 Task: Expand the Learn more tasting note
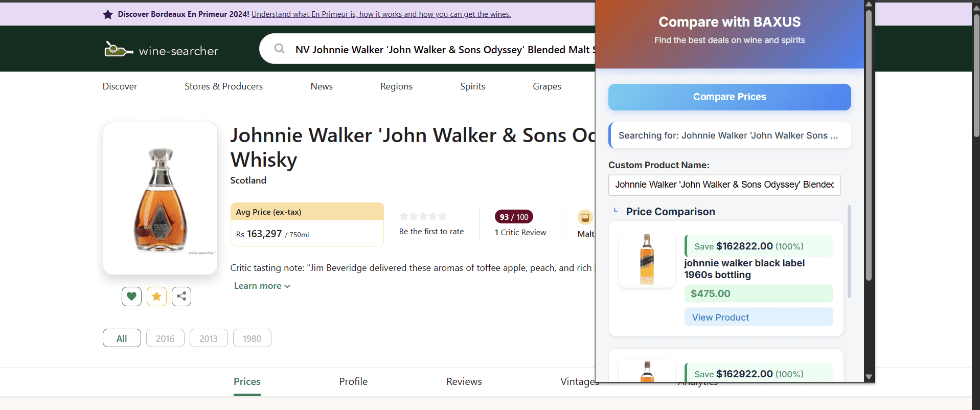point(262,286)
